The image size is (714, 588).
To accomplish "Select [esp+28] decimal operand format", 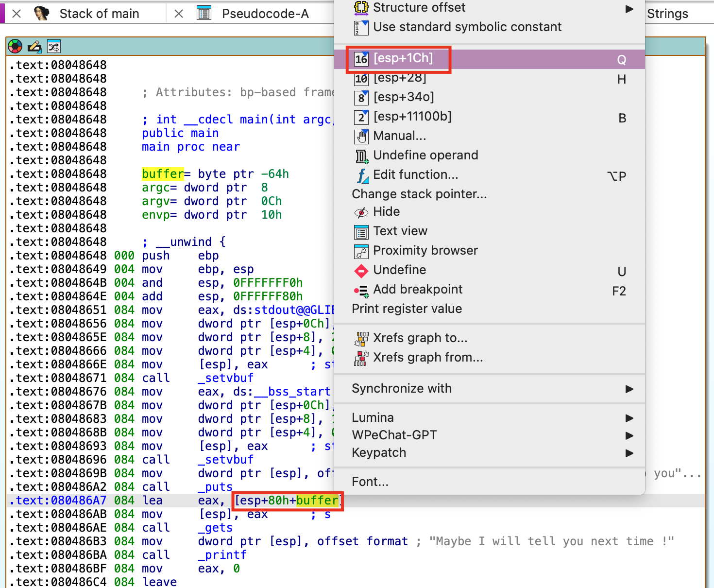I will (490, 78).
